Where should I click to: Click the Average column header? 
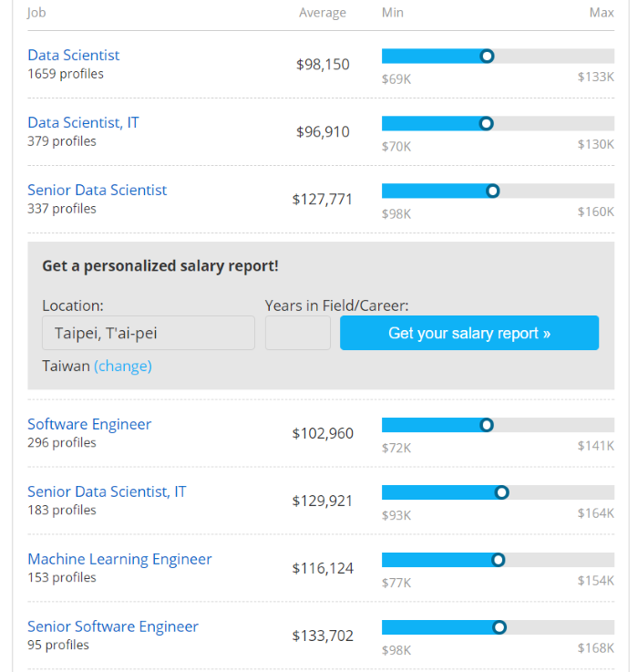[x=323, y=13]
